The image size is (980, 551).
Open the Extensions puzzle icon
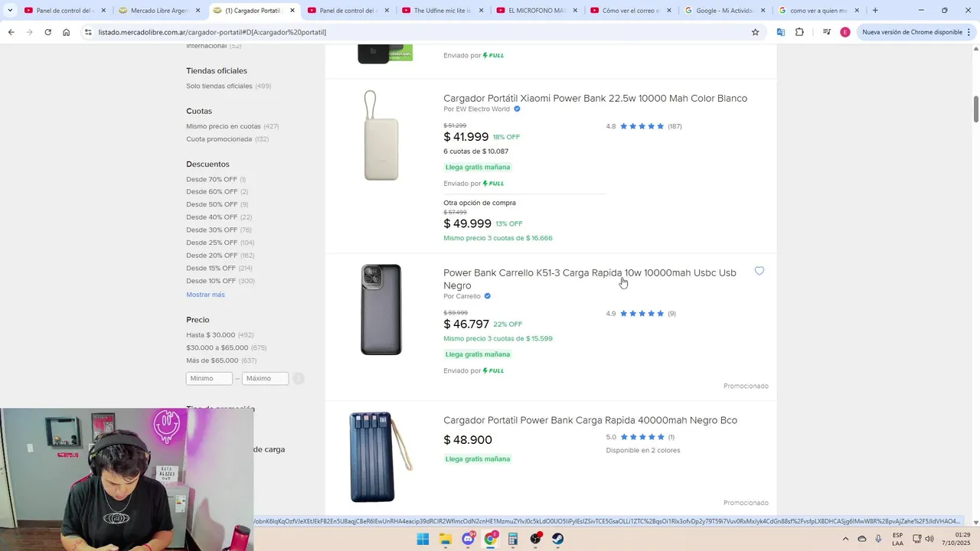[x=799, y=32]
